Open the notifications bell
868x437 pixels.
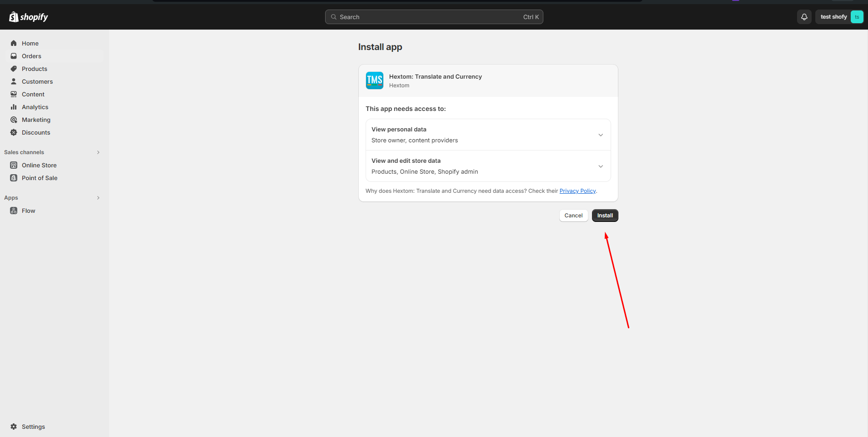pos(804,17)
